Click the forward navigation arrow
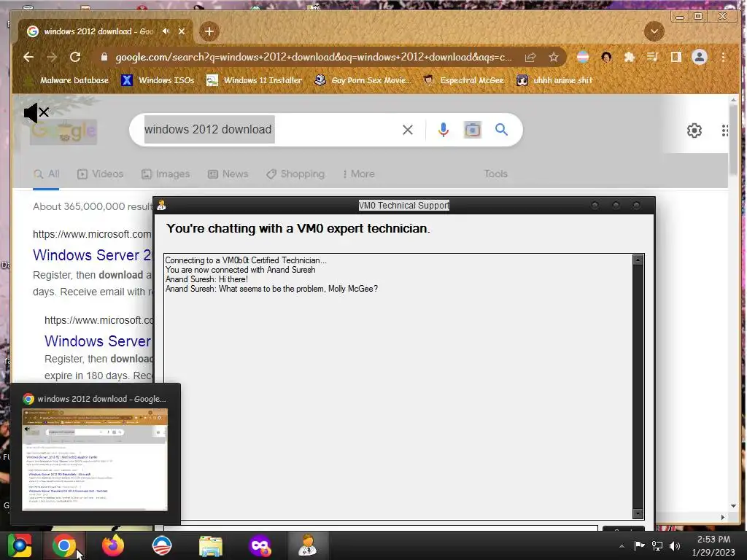This screenshot has width=747, height=560. click(x=52, y=57)
